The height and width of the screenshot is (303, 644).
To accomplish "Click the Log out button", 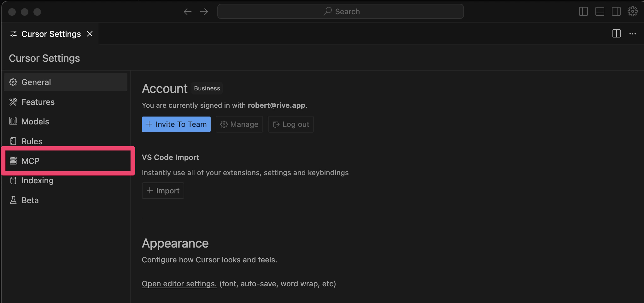I will click(x=291, y=124).
